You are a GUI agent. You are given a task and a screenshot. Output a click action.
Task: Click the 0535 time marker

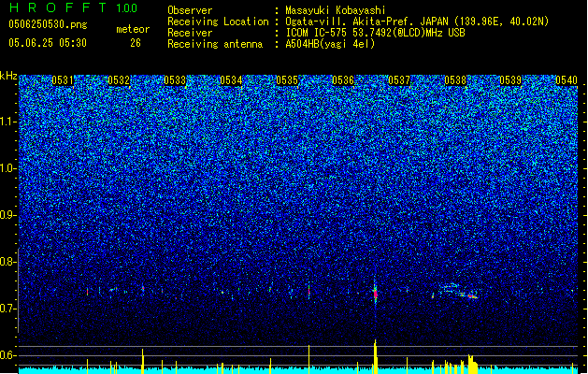[287, 80]
